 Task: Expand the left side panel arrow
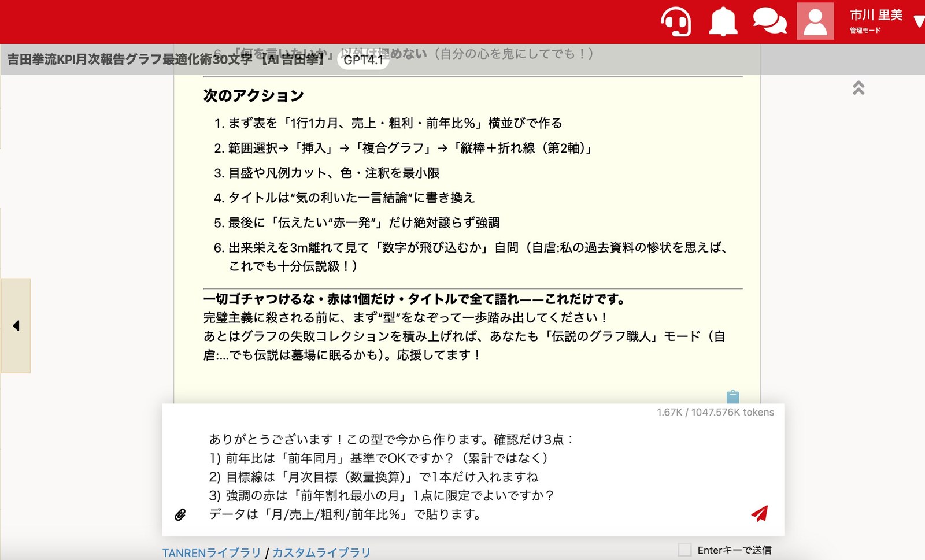(x=16, y=325)
